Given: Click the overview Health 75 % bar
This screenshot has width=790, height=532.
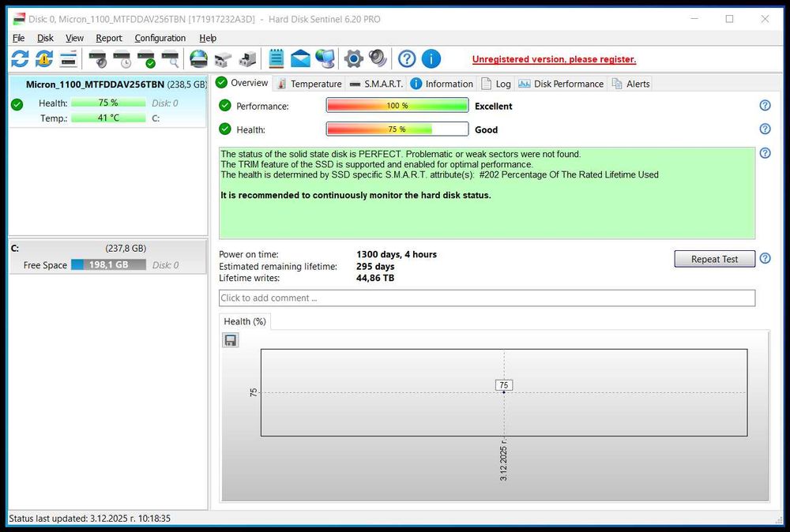Looking at the screenshot, I should 397,129.
